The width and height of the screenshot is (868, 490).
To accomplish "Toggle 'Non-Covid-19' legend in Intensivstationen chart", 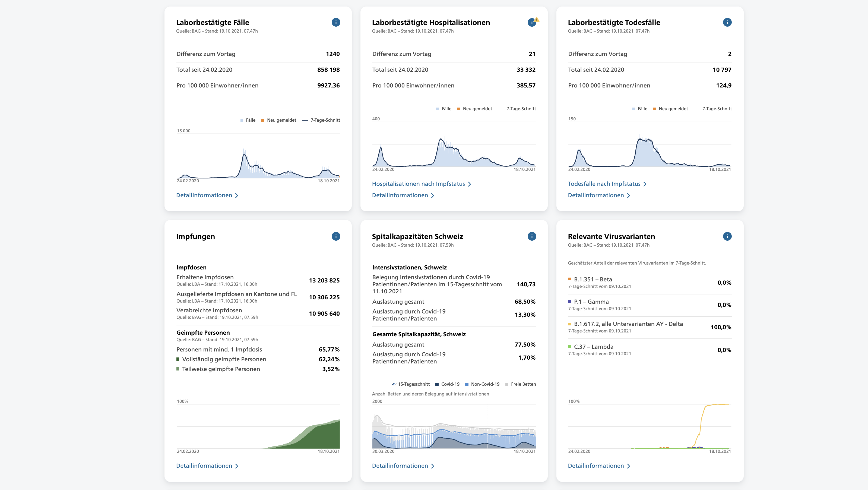I will click(482, 384).
